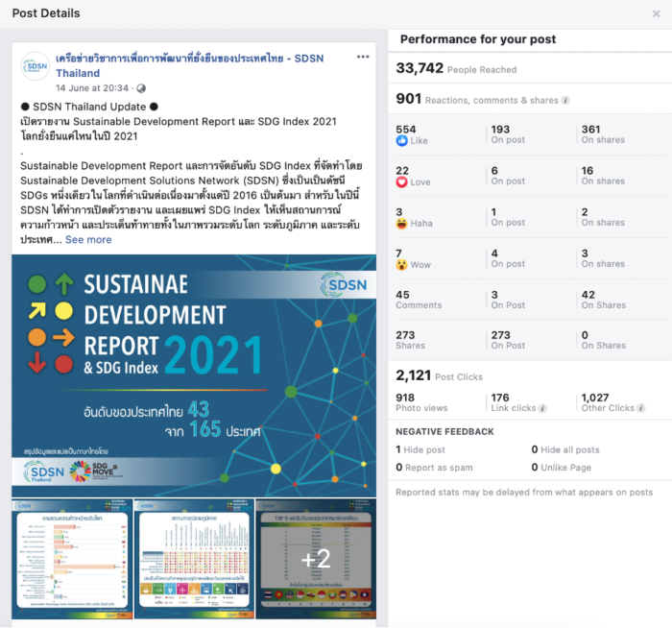The height and width of the screenshot is (628, 672).
Task: Click the info icon next to Other Clicks
Action: point(640,408)
